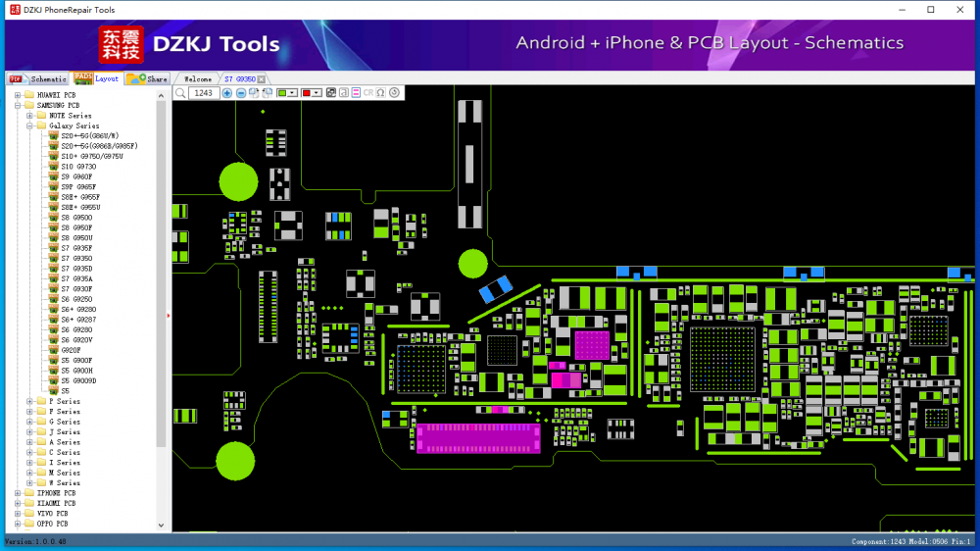Expand the IPHONE PCB folder
Image resolution: width=980 pixels, height=551 pixels.
[18, 493]
